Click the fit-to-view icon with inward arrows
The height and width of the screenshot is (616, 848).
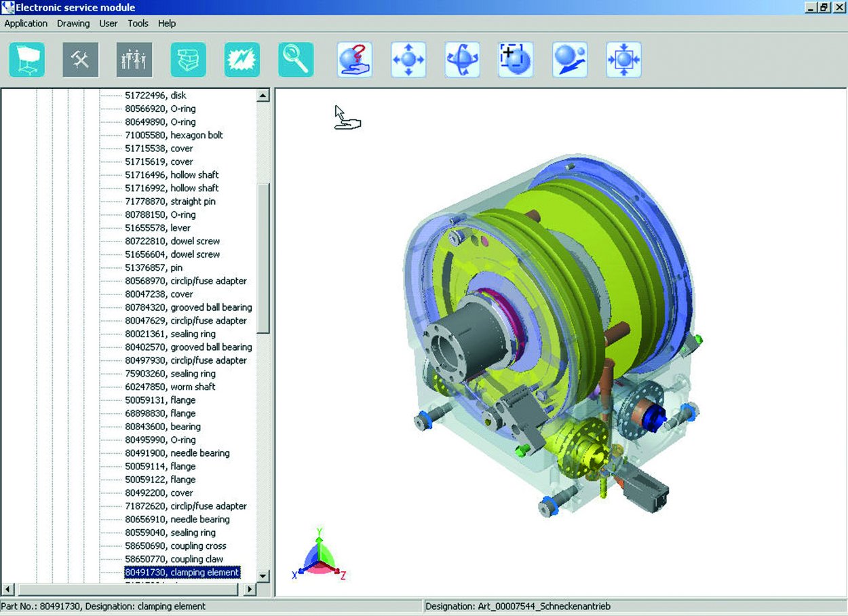[x=623, y=60]
